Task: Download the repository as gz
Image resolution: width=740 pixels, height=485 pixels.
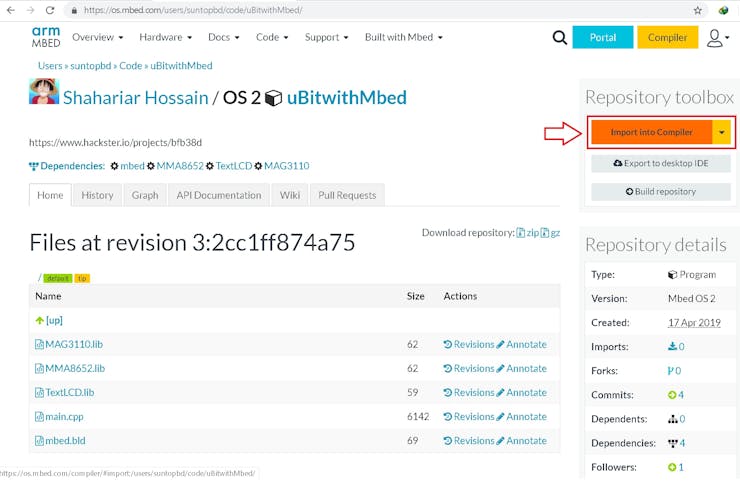Action: coord(550,233)
